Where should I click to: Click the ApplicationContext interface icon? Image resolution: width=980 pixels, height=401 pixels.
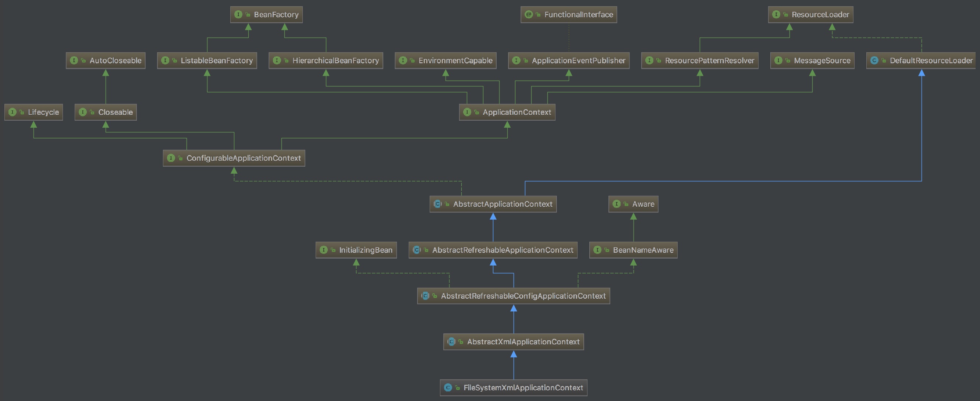[467, 112]
